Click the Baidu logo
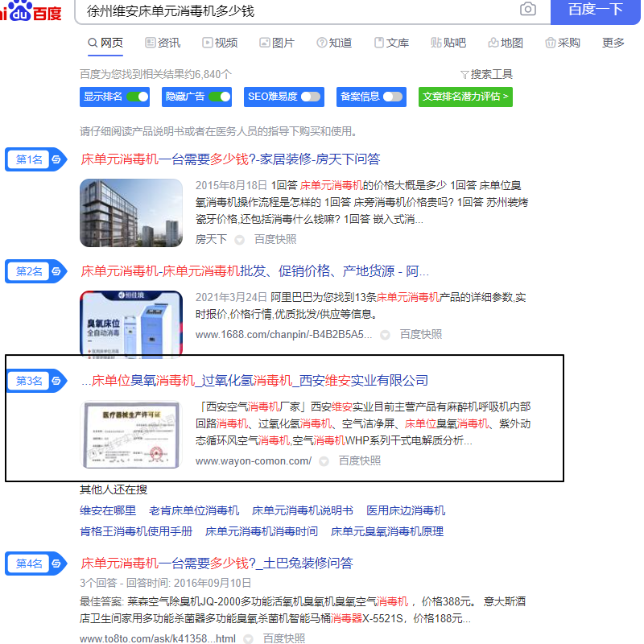 click(x=31, y=11)
